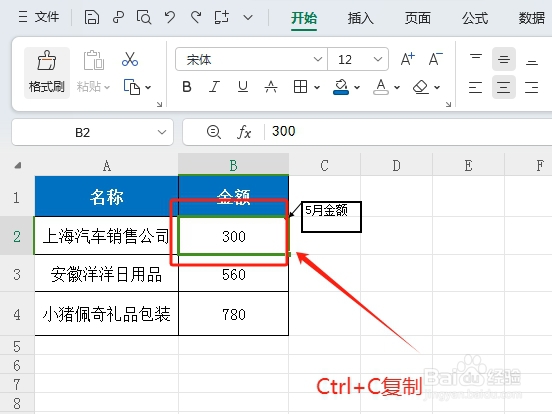Expand quick access toolbar chevron
The image size is (552, 414).
248,18
